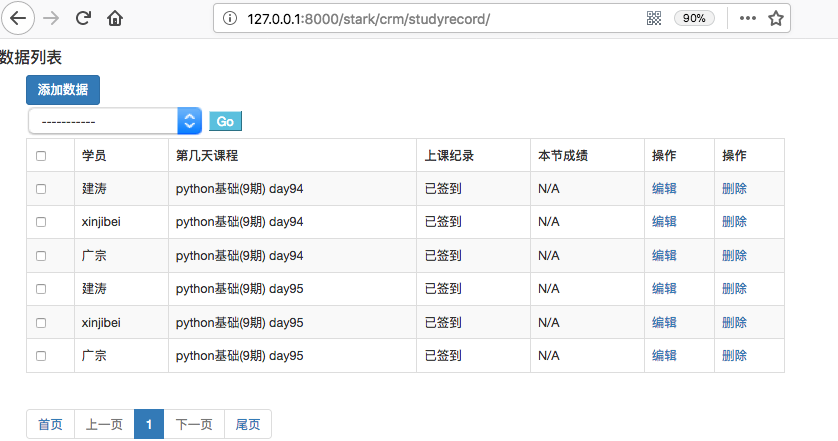Open the bulk action dropdown
838x441 pixels.
click(115, 121)
